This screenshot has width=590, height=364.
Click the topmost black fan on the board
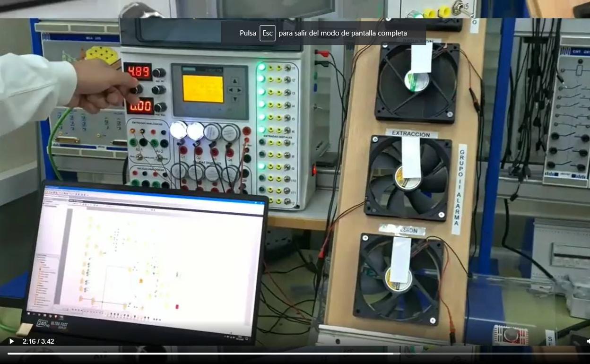point(417,81)
